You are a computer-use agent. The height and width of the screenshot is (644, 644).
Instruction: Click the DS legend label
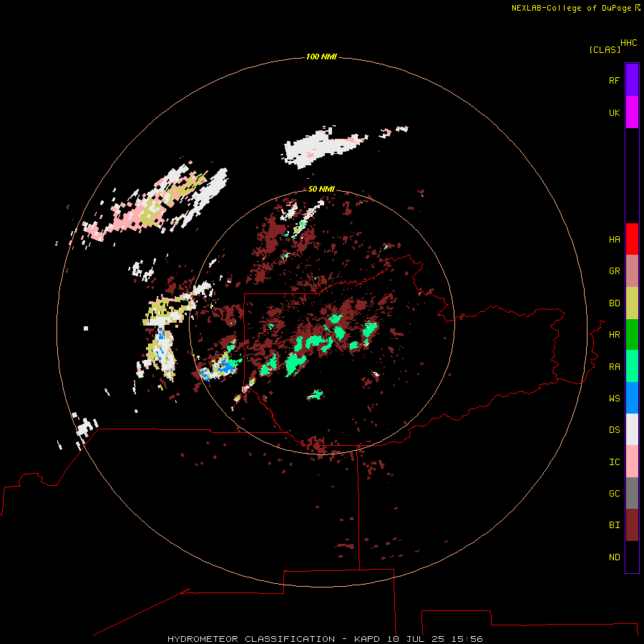[x=614, y=430]
